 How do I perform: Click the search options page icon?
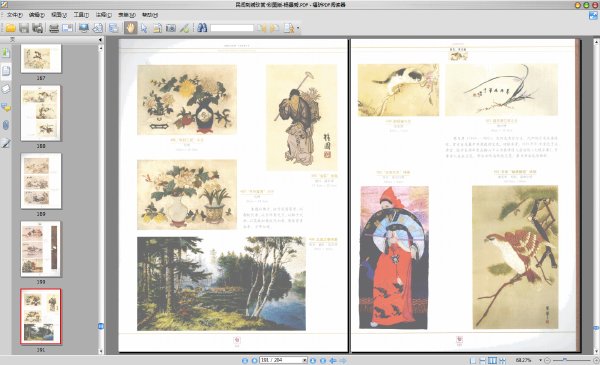pos(289,28)
